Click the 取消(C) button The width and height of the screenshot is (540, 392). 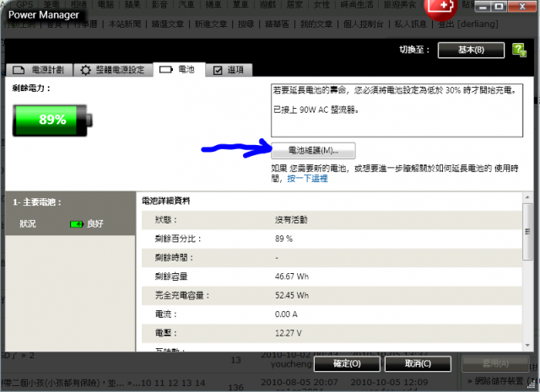[418, 364]
